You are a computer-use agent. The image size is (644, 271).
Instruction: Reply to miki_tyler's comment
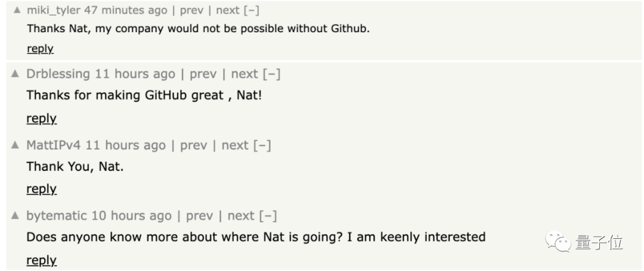point(40,49)
